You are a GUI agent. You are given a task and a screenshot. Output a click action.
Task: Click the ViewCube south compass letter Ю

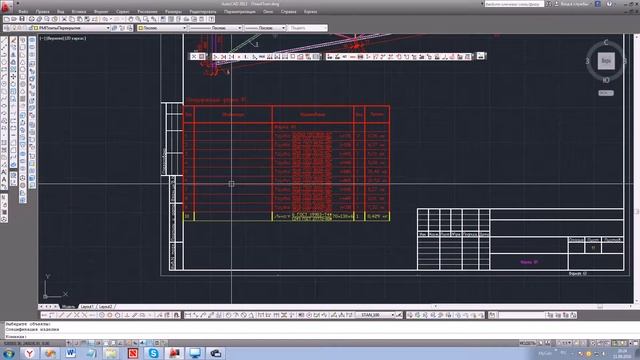(x=606, y=80)
